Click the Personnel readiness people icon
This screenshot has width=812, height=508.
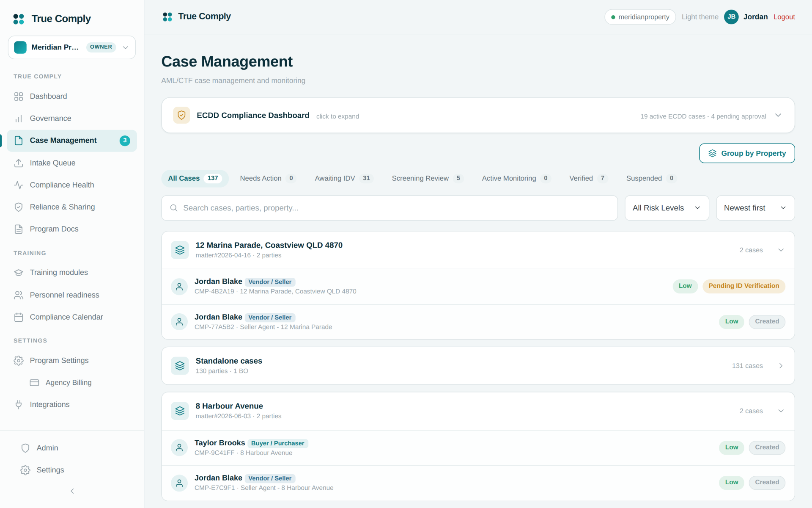(x=19, y=295)
